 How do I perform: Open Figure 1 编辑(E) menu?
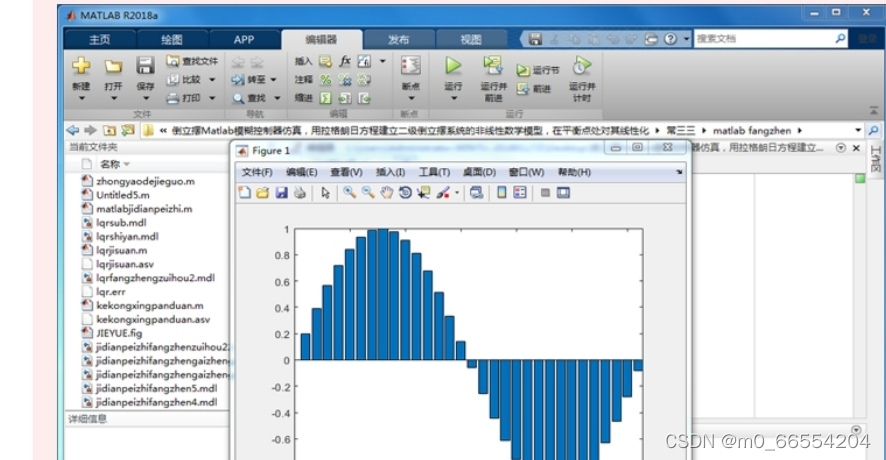click(x=302, y=172)
